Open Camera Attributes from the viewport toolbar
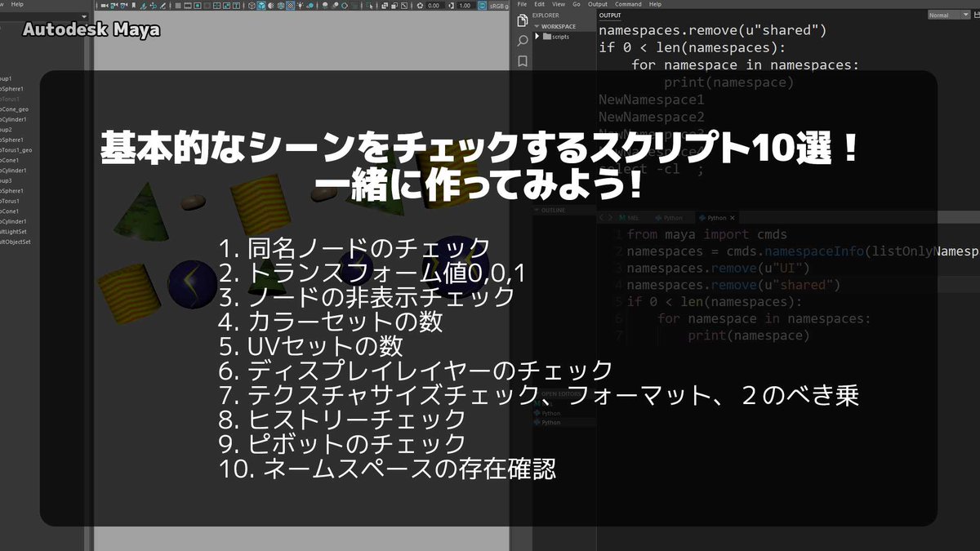The width and height of the screenshot is (980, 551). (124, 6)
